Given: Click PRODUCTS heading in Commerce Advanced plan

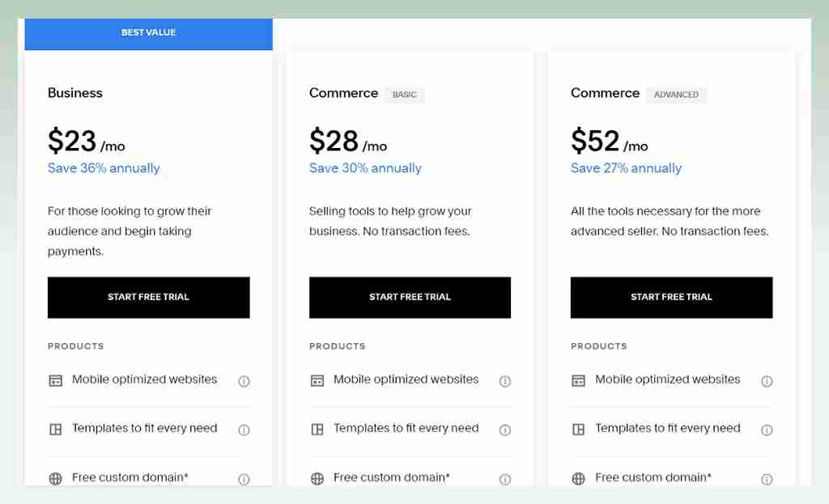Looking at the screenshot, I should [598, 346].
